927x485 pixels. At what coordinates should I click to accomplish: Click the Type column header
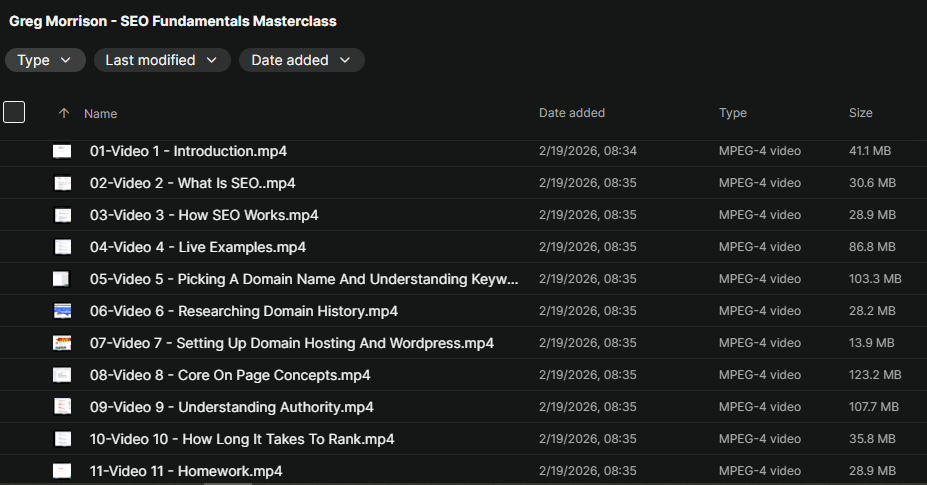pyautogui.click(x=732, y=113)
